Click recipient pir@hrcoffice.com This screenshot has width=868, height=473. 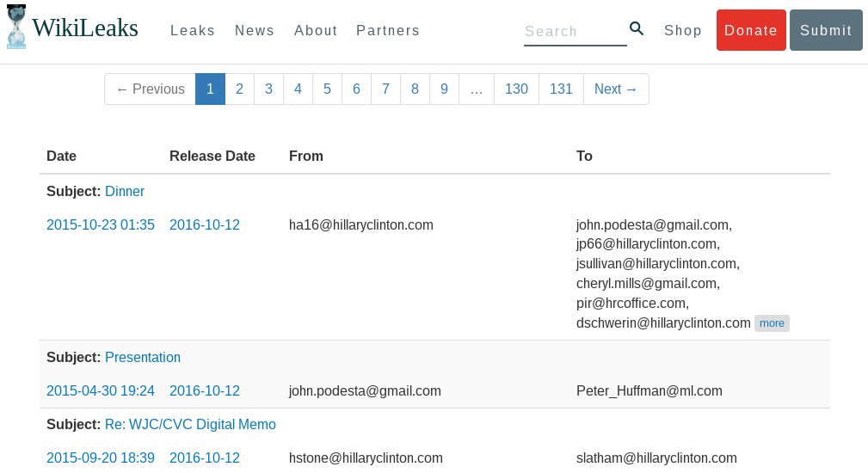(x=632, y=304)
